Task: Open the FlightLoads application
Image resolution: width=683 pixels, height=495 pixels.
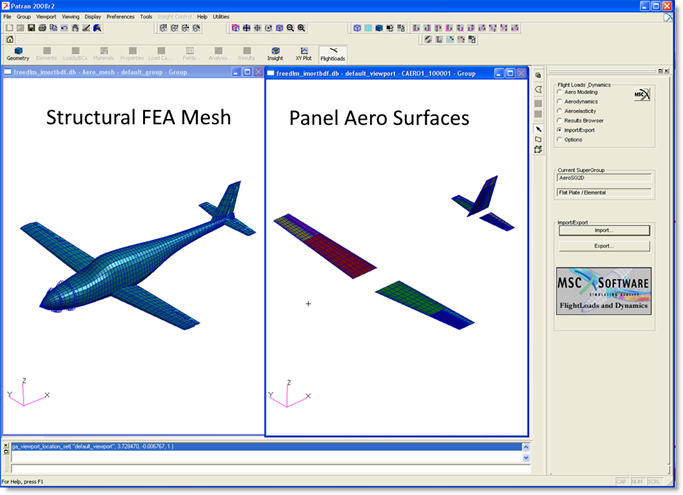Action: pos(333,54)
